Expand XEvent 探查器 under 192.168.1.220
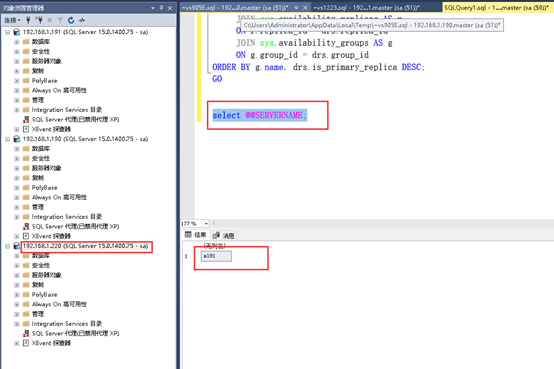 click(x=17, y=343)
